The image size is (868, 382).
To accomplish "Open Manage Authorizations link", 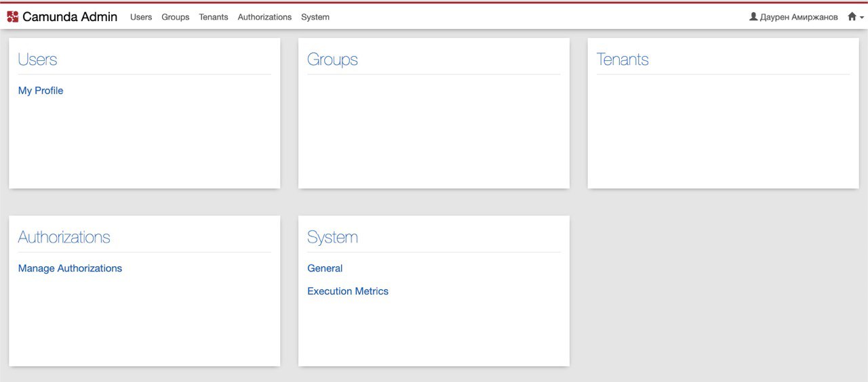I will [x=70, y=268].
